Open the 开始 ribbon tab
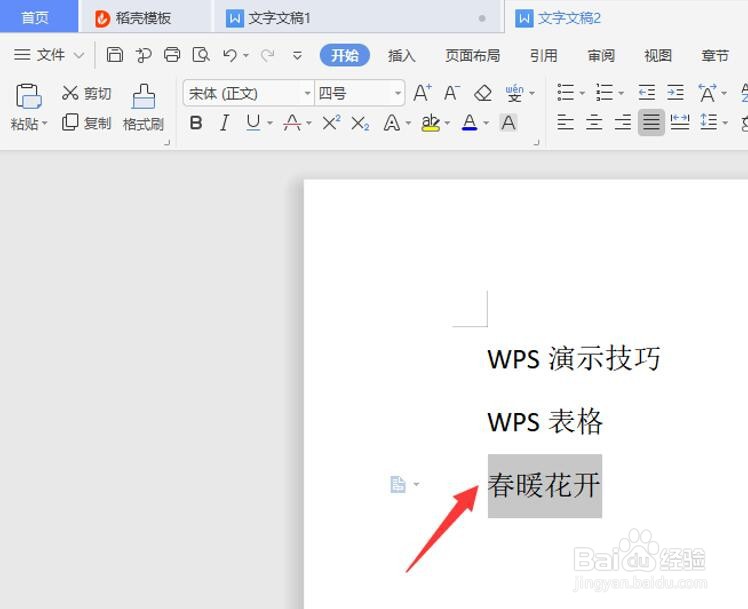Screen dimensions: 748x609 [x=344, y=55]
